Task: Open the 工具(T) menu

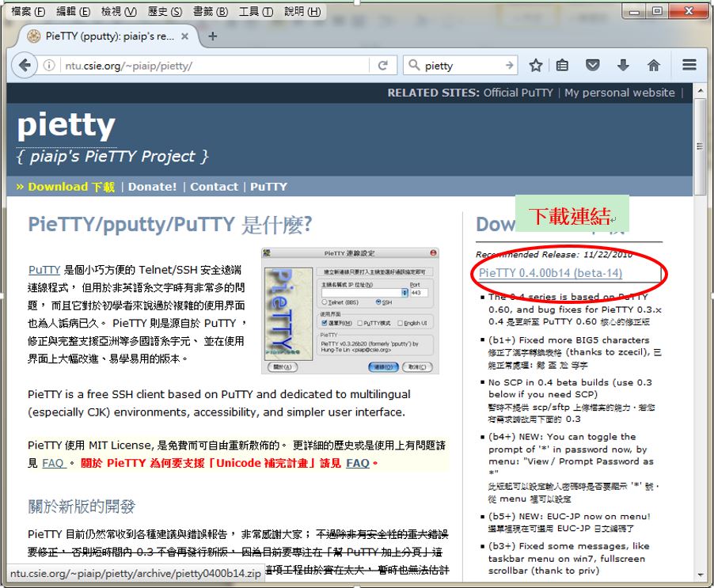Action: 256,12
